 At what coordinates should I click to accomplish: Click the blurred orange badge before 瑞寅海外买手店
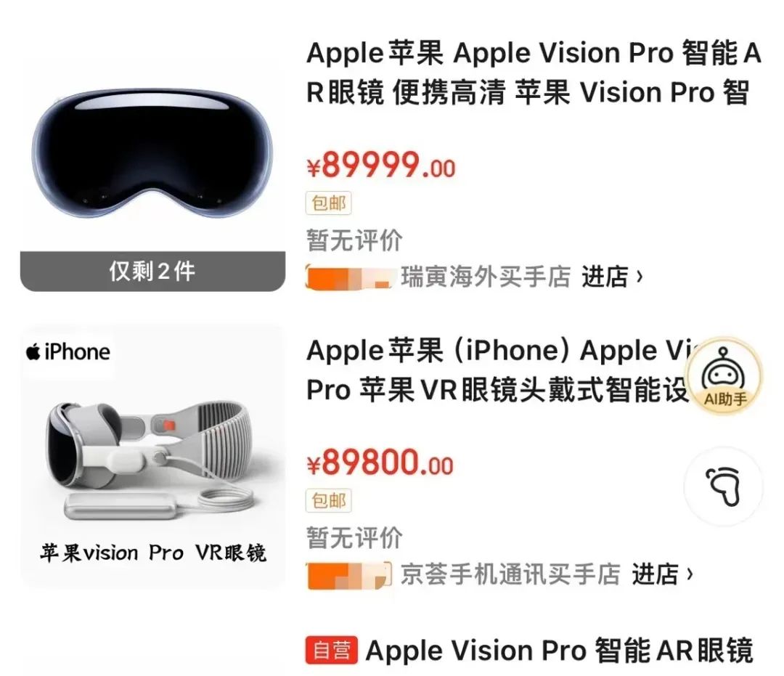350,277
